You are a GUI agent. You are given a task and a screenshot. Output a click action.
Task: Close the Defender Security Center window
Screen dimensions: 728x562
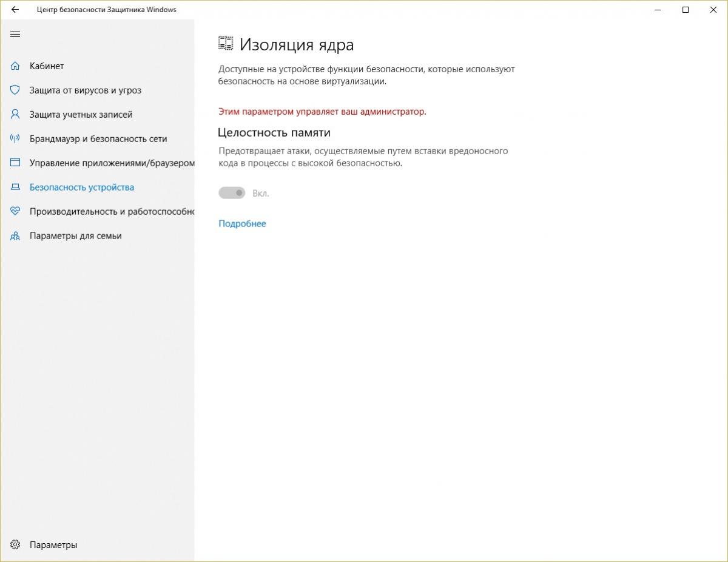[x=713, y=10]
